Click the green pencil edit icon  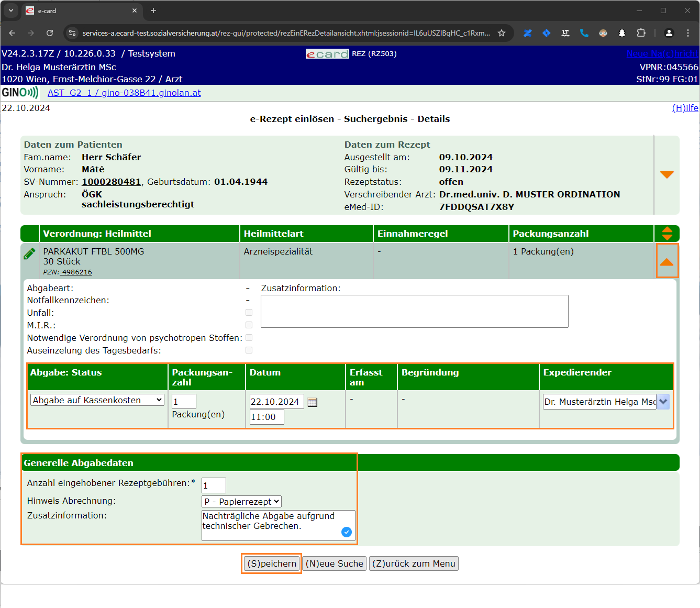[x=29, y=254]
